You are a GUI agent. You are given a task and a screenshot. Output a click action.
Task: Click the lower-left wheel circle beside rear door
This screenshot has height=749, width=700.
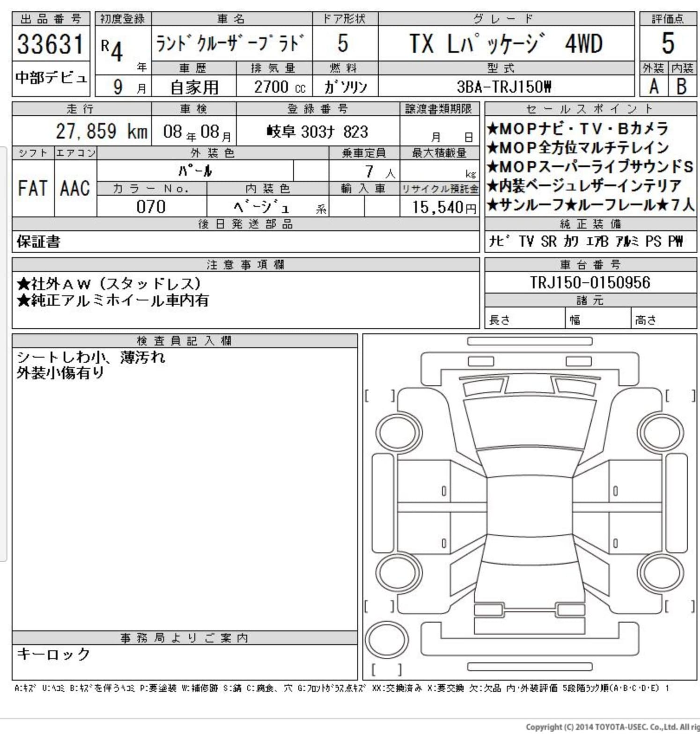coord(398,572)
